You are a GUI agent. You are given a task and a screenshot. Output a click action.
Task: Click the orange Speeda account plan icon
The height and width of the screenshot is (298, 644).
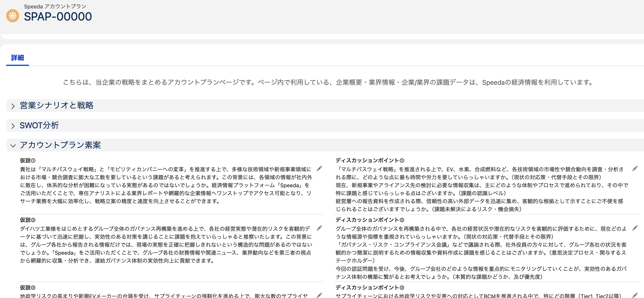(x=13, y=16)
